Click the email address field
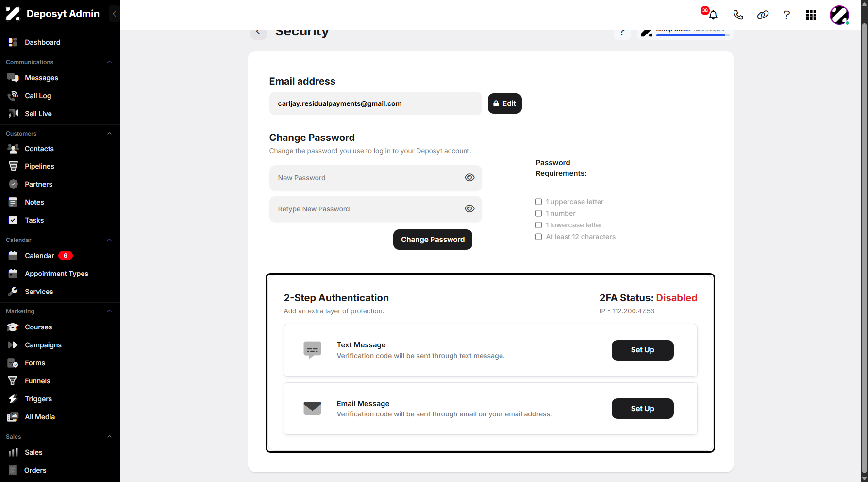The image size is (868, 482). 376,103
